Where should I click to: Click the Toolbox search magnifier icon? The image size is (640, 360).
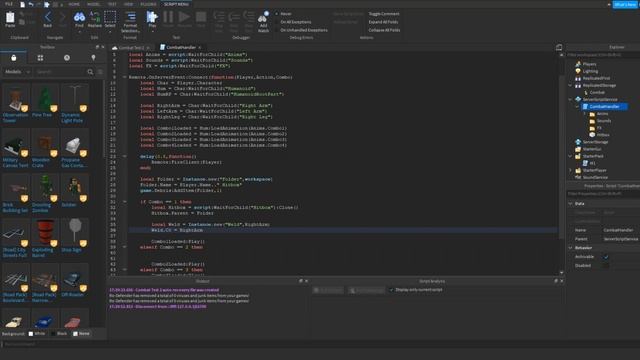pyautogui.click(x=90, y=72)
